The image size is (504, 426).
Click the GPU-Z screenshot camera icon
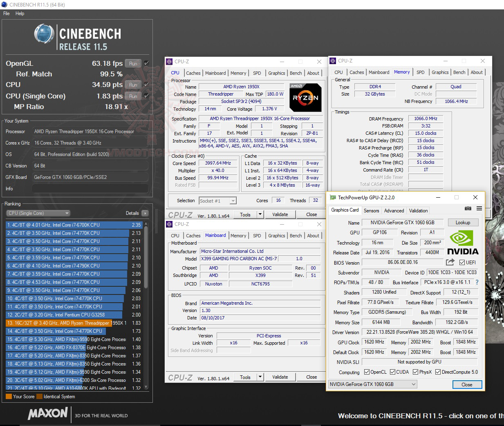pyautogui.click(x=468, y=208)
